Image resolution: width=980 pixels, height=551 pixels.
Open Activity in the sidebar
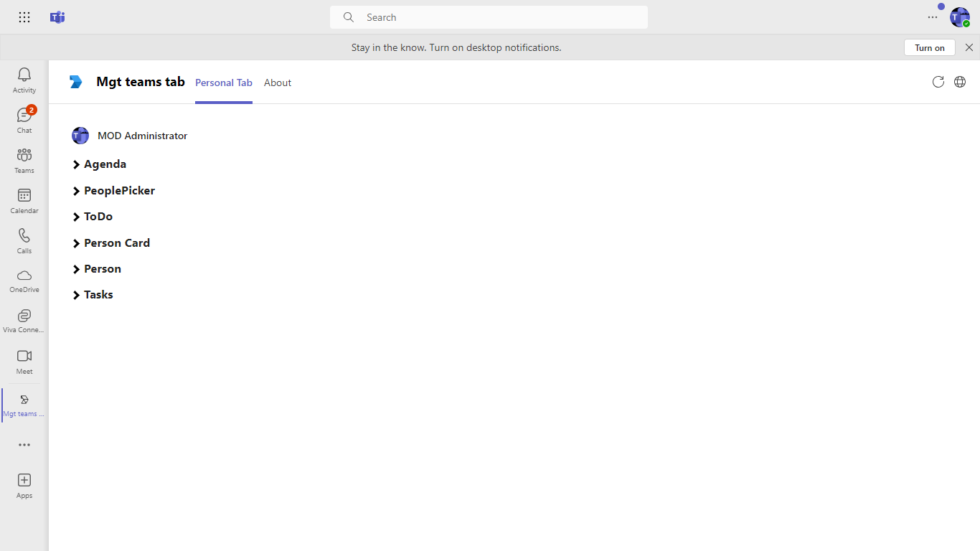(x=24, y=80)
